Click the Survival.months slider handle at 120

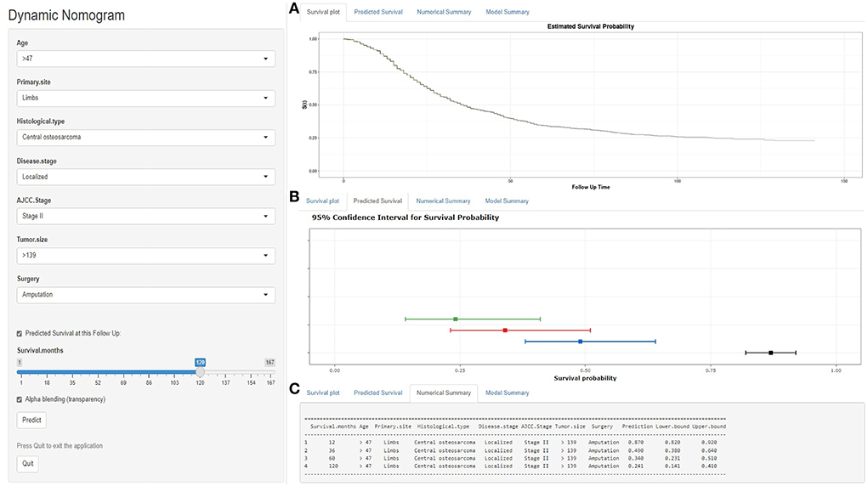(200, 372)
